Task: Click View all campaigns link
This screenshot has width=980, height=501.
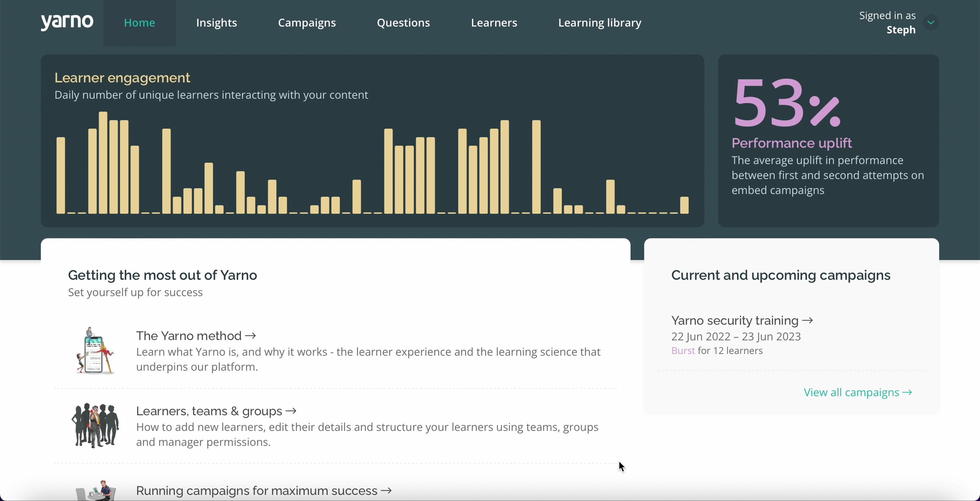Action: [x=858, y=392]
